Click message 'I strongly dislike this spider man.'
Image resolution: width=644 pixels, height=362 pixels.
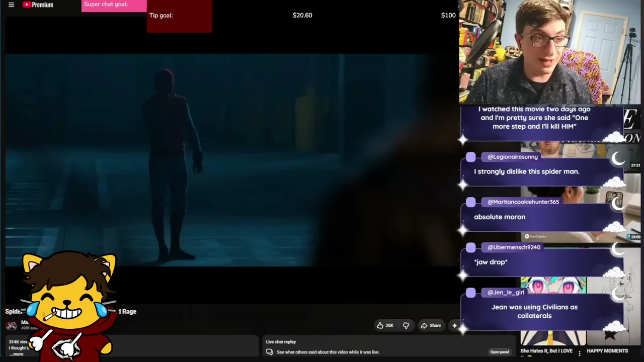point(527,171)
